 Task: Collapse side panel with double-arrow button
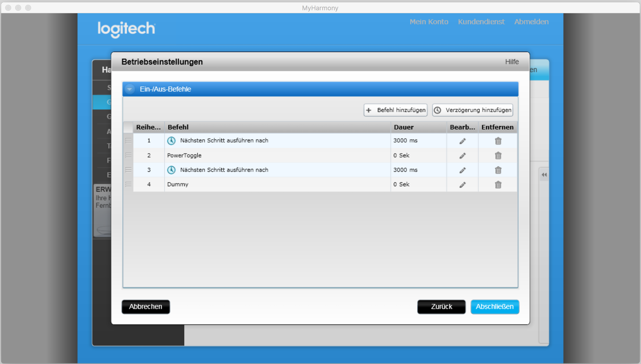pyautogui.click(x=544, y=175)
